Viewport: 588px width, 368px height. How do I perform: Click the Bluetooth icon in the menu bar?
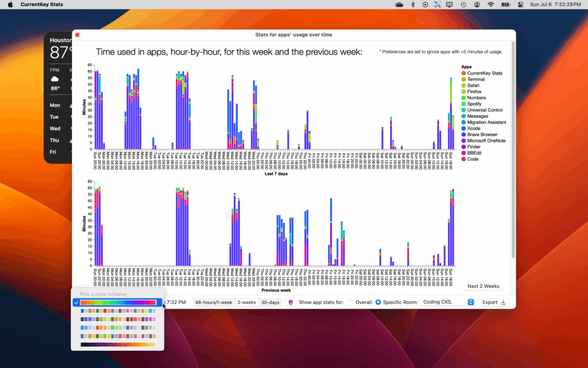pos(413,5)
